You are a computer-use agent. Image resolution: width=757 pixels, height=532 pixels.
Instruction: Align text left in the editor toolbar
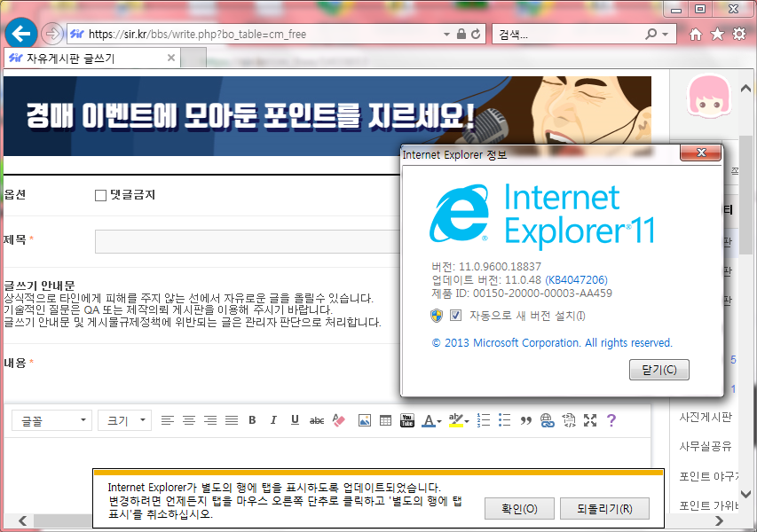(x=168, y=420)
